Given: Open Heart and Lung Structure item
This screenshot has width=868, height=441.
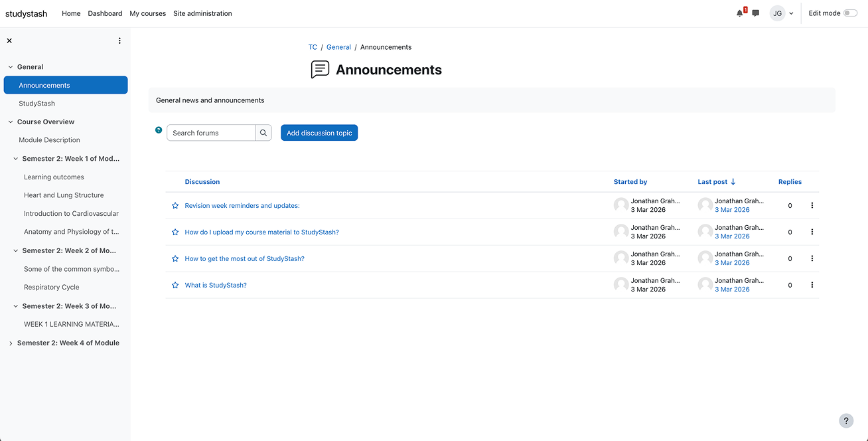Looking at the screenshot, I should [x=64, y=195].
